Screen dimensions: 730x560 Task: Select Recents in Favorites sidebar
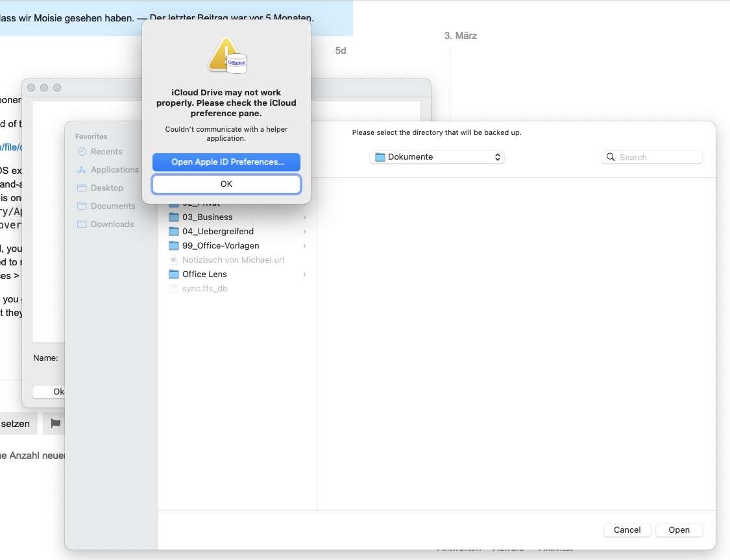click(x=106, y=152)
